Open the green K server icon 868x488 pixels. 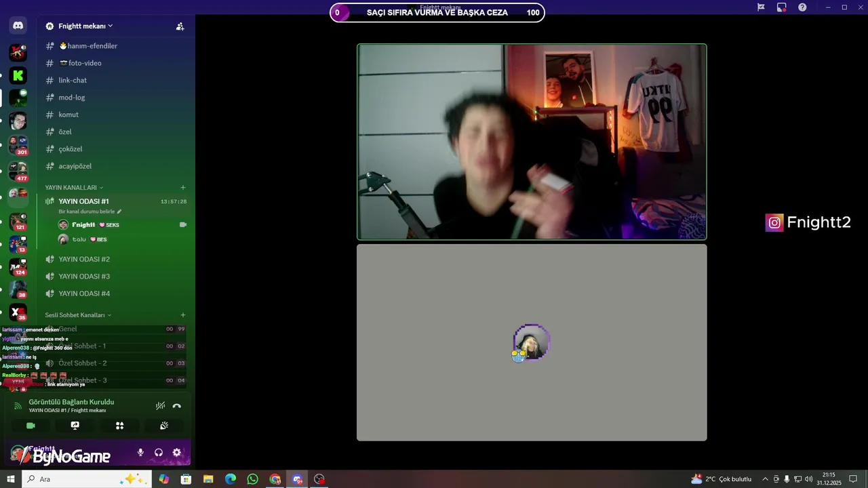pos(18,75)
